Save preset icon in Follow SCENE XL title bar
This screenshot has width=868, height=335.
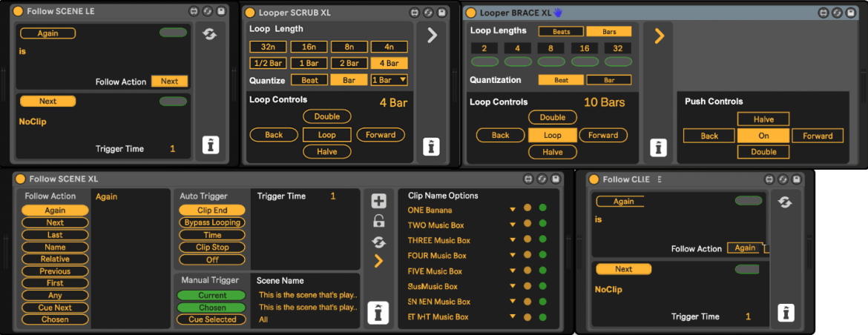(556, 179)
